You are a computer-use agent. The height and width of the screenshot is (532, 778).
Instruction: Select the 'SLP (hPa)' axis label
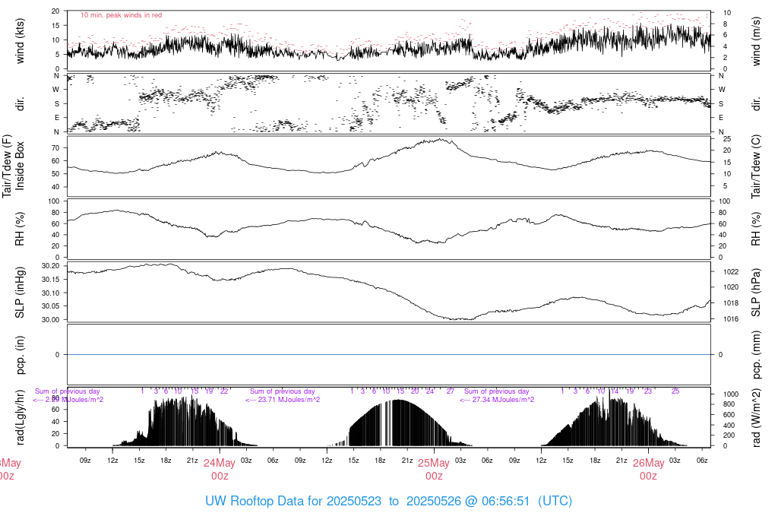pyautogui.click(x=756, y=293)
